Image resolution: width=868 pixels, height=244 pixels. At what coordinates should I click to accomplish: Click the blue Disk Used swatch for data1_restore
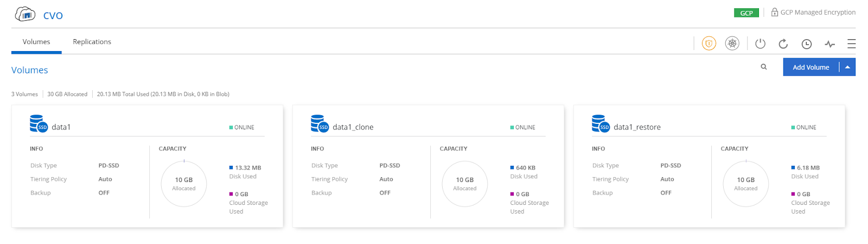793,168
